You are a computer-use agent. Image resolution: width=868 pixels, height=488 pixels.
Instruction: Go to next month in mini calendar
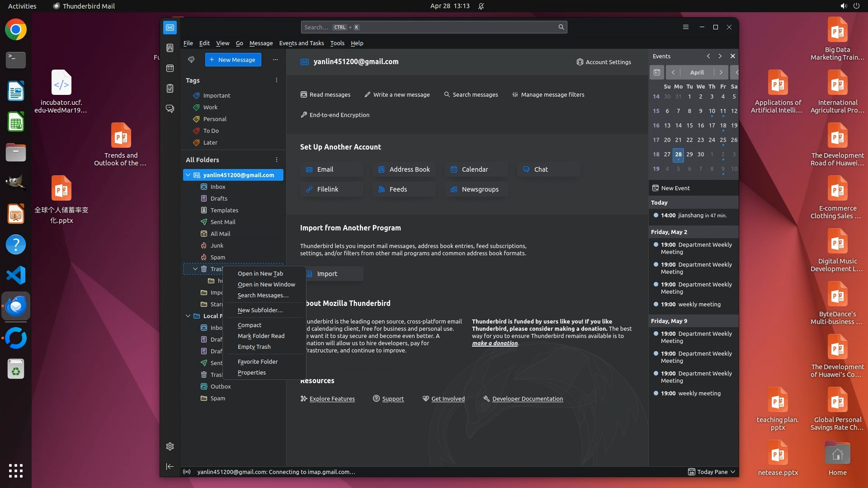tap(721, 72)
